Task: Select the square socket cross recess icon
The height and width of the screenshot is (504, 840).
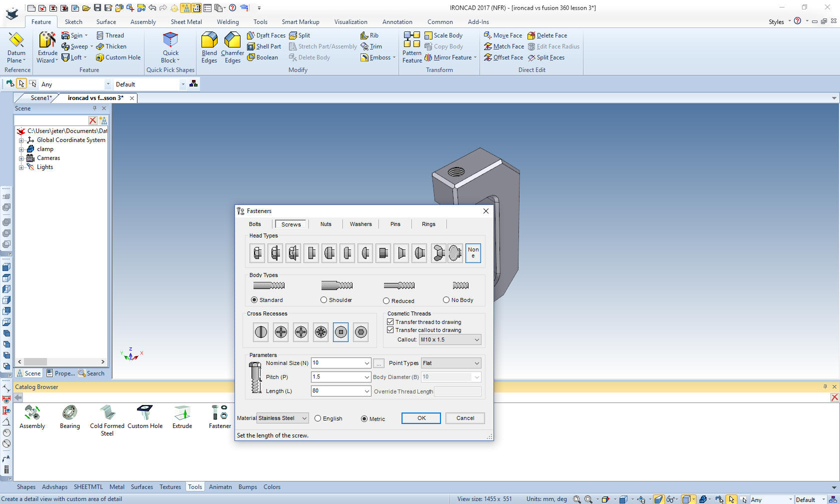Action: click(340, 332)
